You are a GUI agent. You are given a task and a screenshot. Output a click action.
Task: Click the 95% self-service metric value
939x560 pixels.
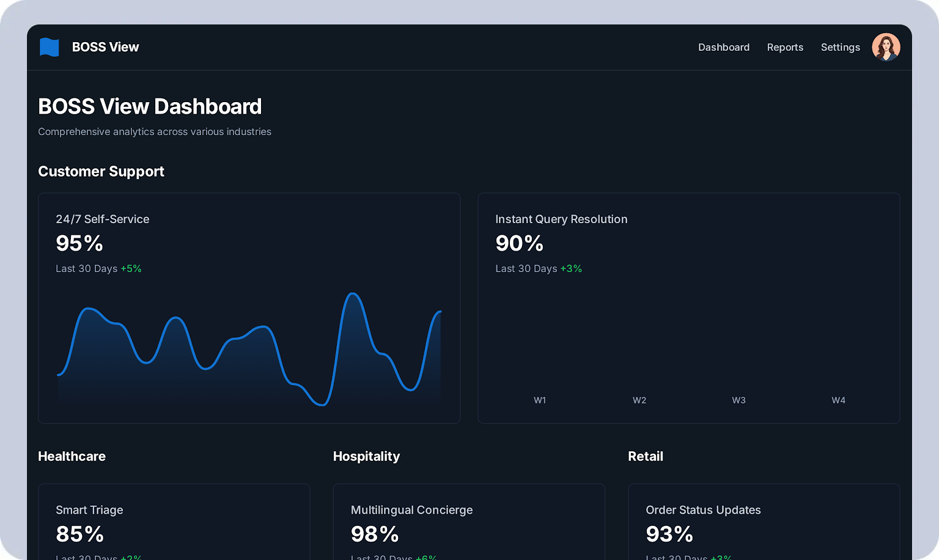[x=79, y=243]
